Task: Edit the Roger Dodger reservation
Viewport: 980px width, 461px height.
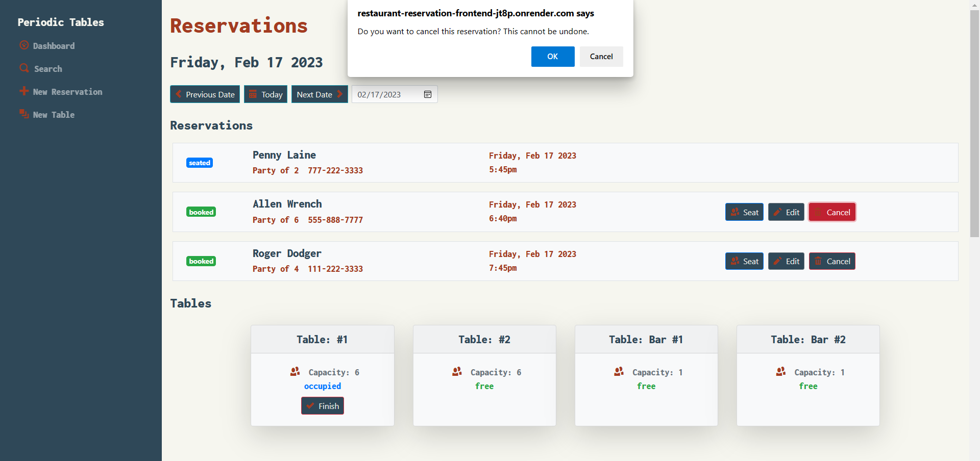Action: click(x=786, y=261)
